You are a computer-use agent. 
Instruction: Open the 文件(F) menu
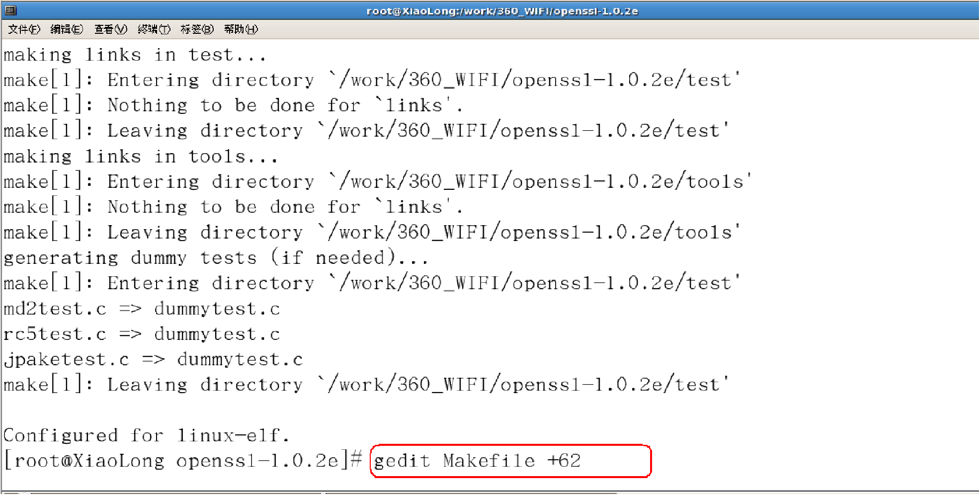coord(24,29)
